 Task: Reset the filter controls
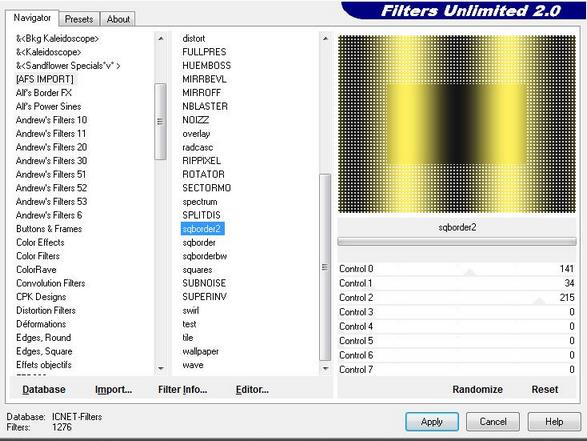point(545,389)
